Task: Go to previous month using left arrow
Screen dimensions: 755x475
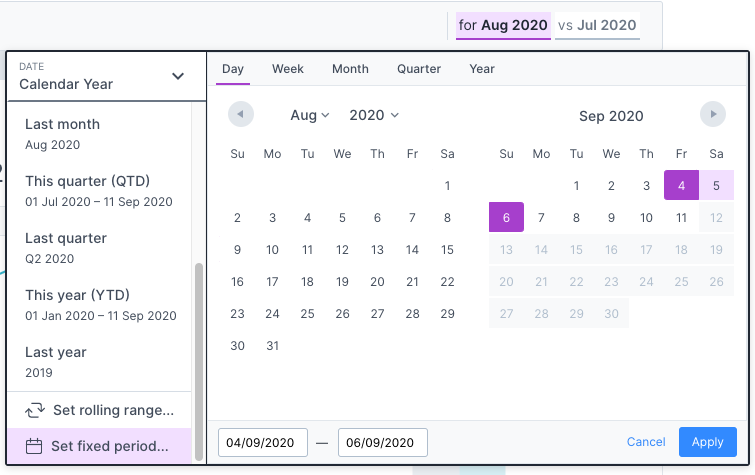Action: [241, 115]
